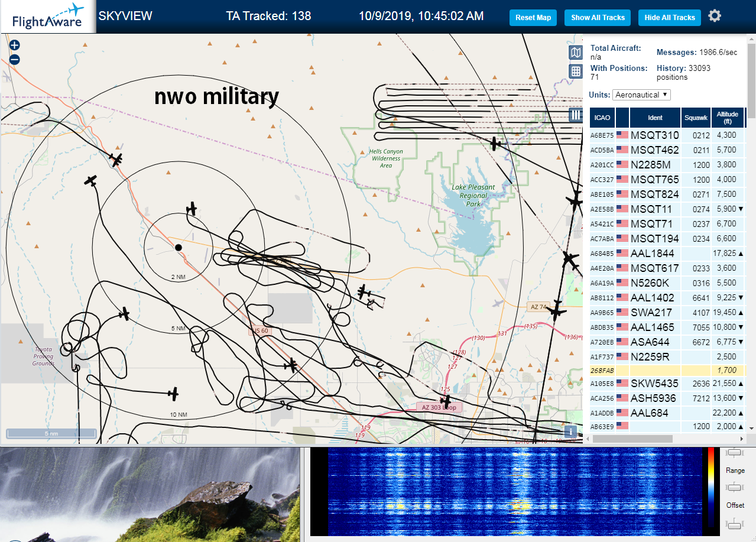Click down arrow of sidebar vertical scrollbar

751,428
